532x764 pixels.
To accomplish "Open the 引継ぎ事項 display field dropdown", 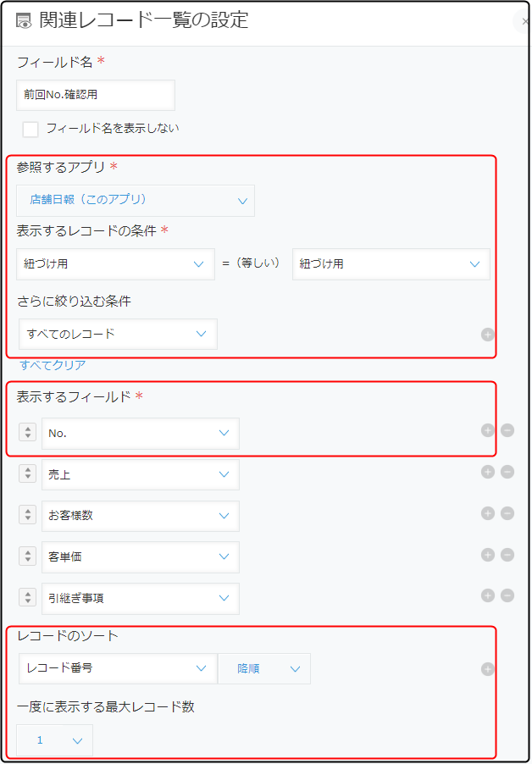I will (141, 598).
